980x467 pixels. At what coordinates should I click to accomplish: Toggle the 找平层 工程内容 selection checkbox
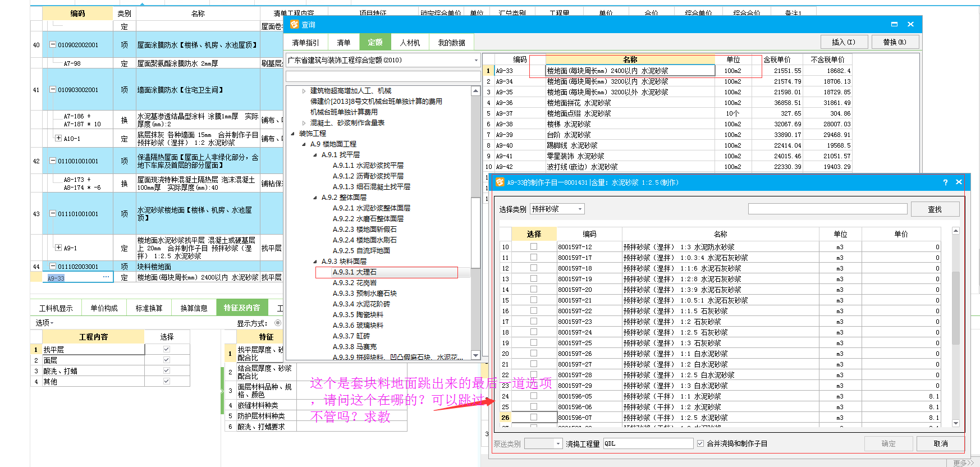click(166, 349)
